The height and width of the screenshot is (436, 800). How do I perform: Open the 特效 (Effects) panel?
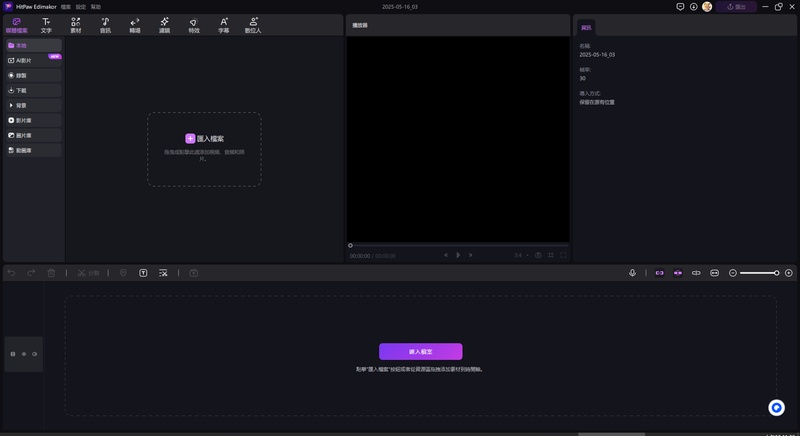coord(194,25)
